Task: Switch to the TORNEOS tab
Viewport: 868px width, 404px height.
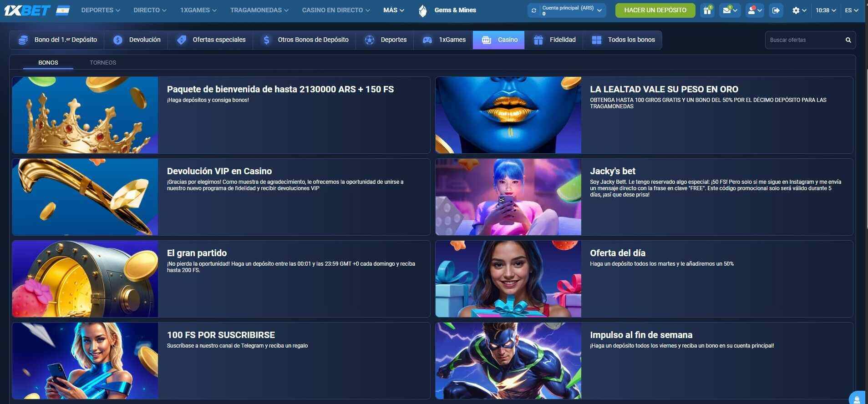Action: (x=103, y=63)
